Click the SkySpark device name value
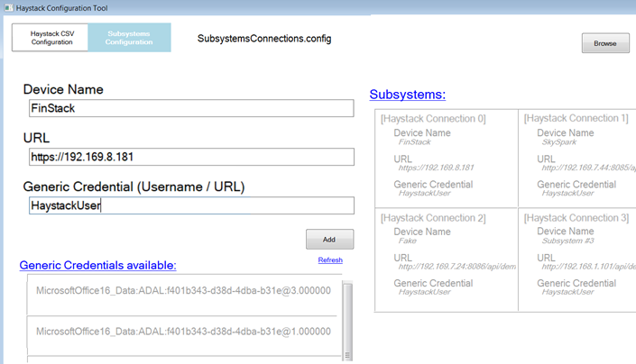This screenshot has height=364, width=636. click(559, 142)
